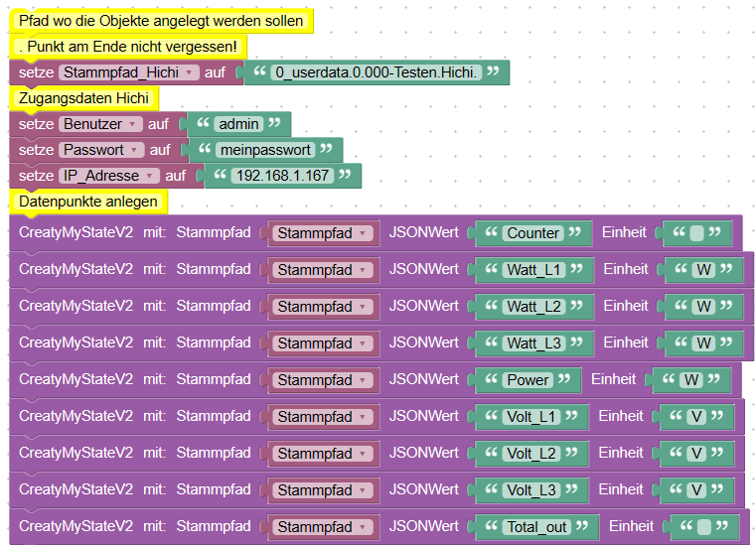Open Stammpfad dropdown in the Counter row
This screenshot has height=545, width=756.
322,233
